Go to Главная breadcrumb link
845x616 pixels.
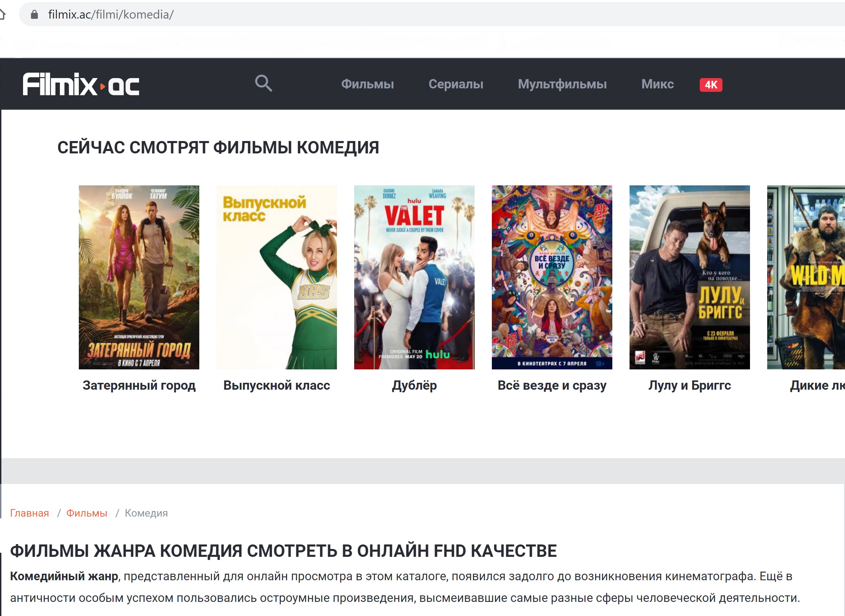(30, 513)
